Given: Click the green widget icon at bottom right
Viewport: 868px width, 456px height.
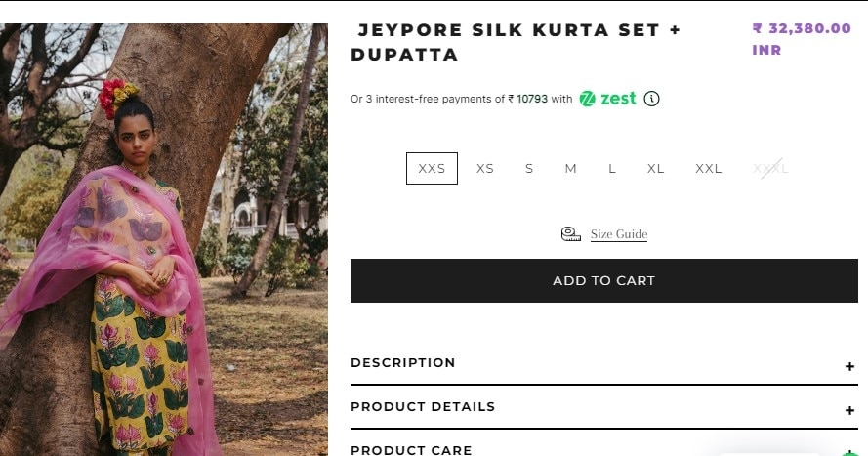Looking at the screenshot, I should click(x=850, y=452).
